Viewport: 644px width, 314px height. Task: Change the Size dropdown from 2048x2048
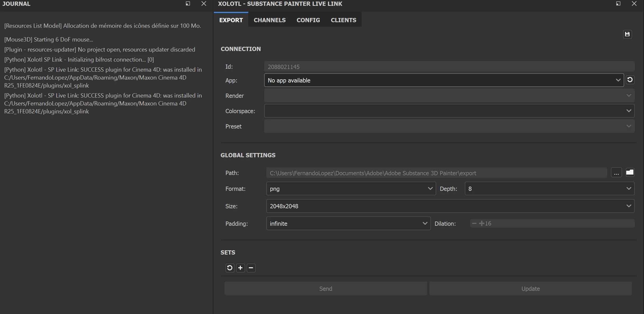pyautogui.click(x=450, y=206)
